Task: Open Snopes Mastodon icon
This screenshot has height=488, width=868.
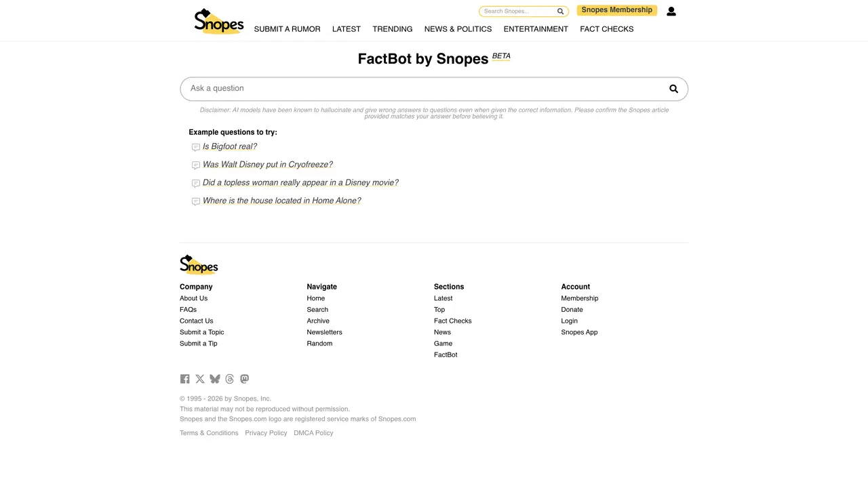Action: click(x=245, y=379)
